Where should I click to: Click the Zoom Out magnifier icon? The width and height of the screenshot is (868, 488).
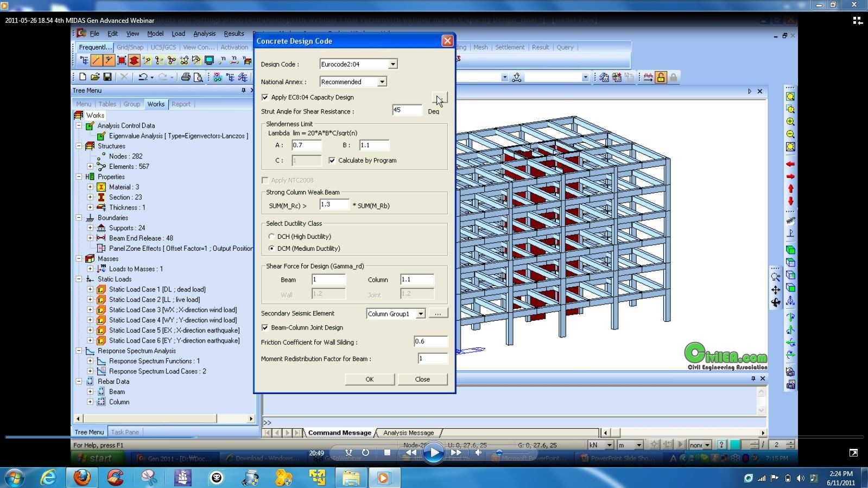(790, 134)
